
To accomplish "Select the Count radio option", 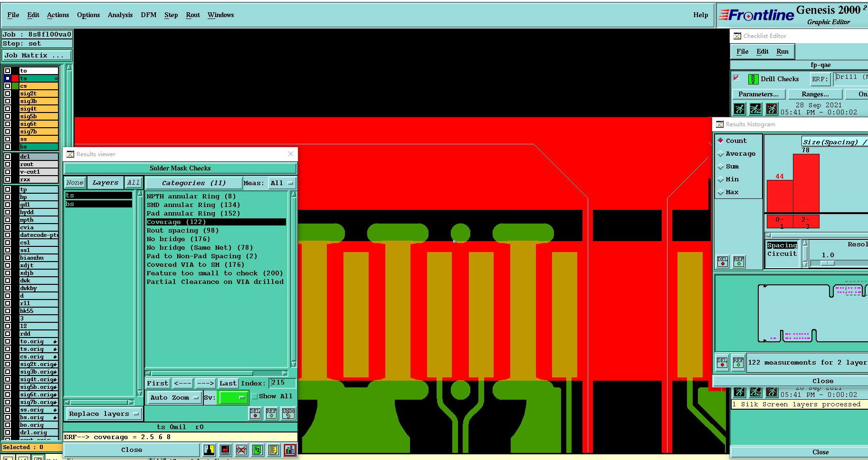I will (721, 141).
